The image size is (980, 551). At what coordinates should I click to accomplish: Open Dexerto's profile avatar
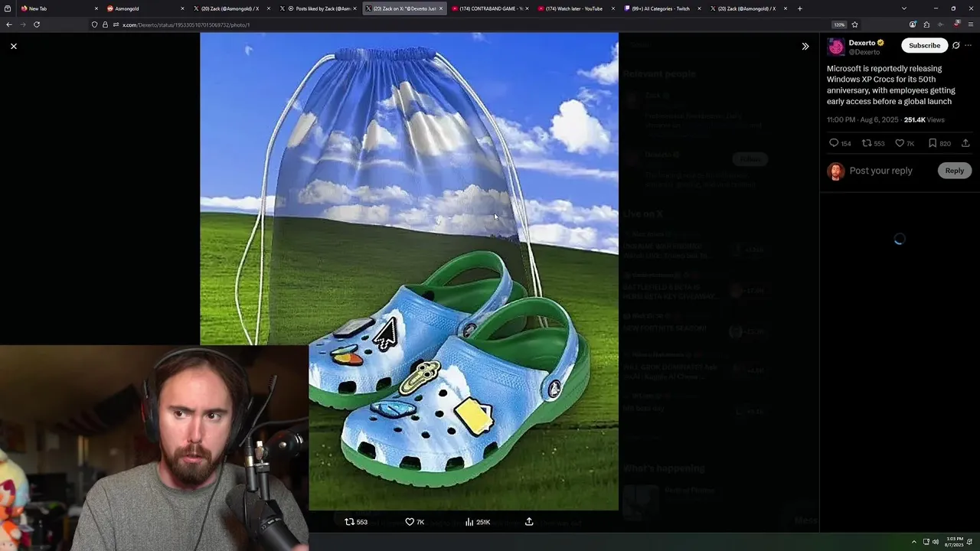(836, 47)
